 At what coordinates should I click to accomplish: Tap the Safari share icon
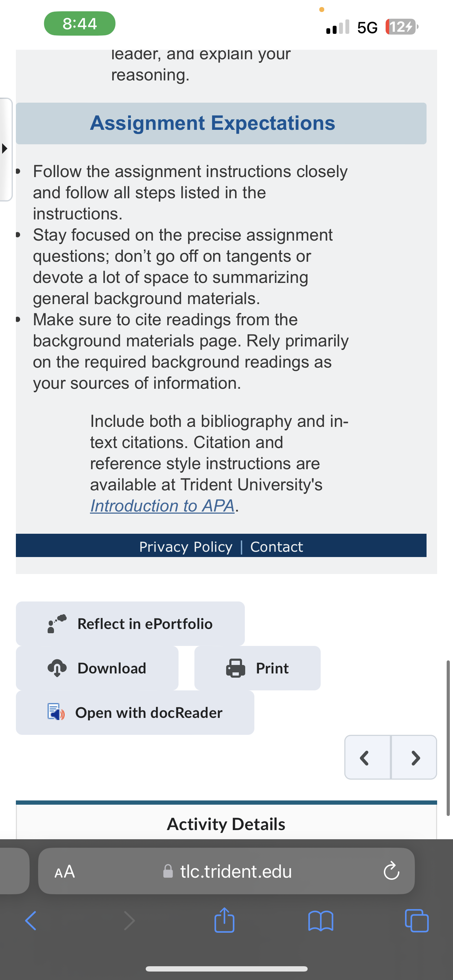pos(224,920)
